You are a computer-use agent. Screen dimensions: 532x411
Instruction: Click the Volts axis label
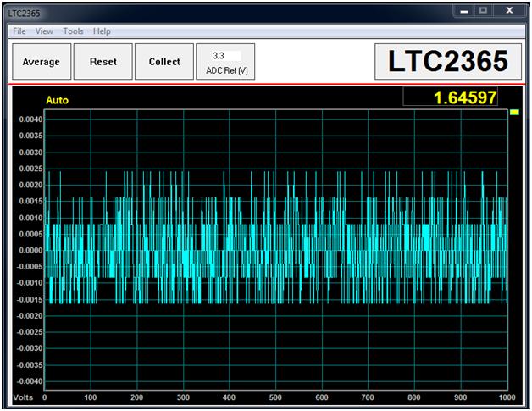point(23,397)
